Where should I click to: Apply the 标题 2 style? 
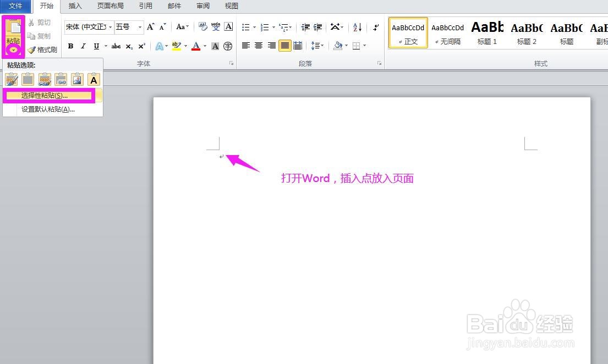click(x=527, y=33)
